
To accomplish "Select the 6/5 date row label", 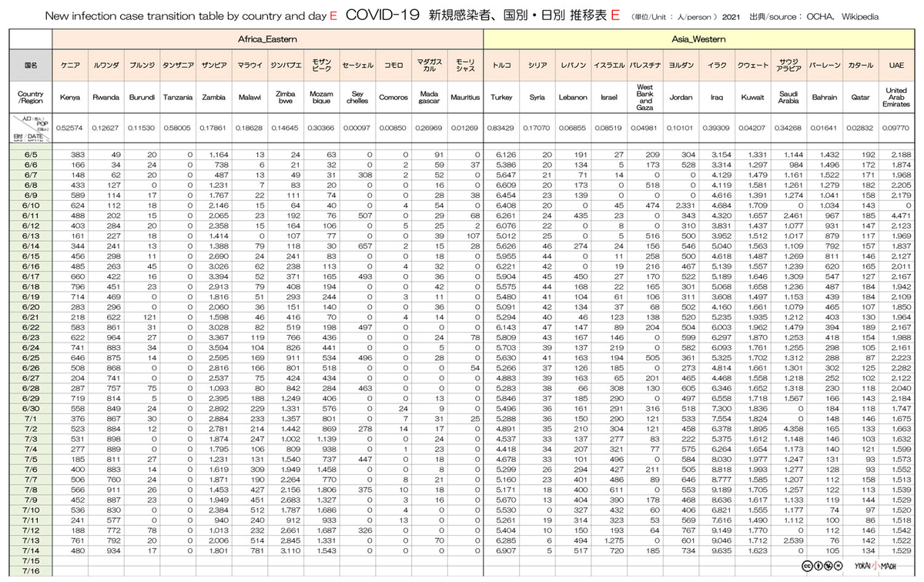I will (31, 155).
